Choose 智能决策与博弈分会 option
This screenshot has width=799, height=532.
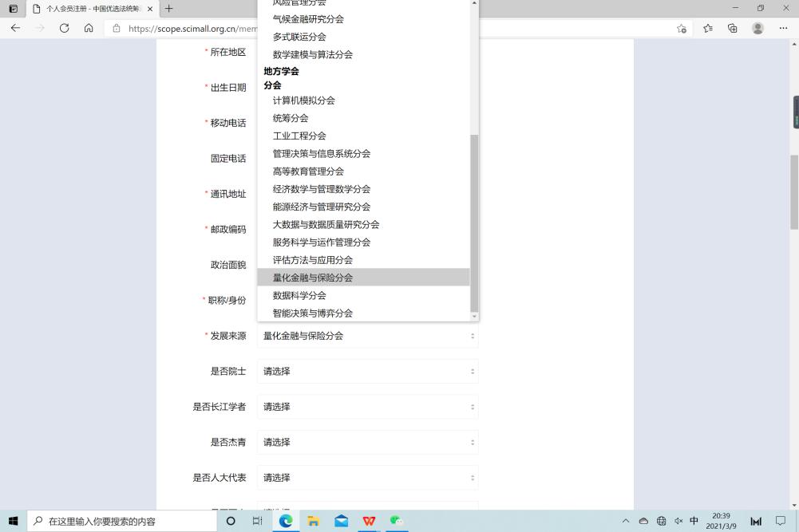313,313
